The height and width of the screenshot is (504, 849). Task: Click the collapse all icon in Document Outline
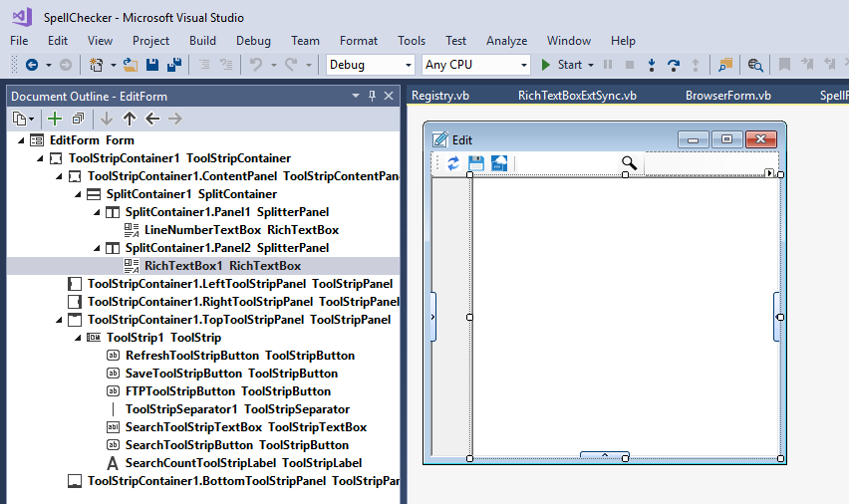[x=79, y=119]
